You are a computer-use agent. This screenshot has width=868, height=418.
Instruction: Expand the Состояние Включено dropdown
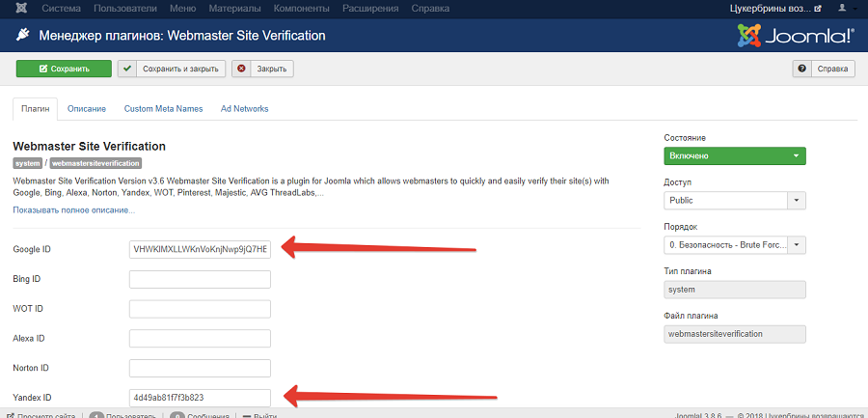coord(735,156)
